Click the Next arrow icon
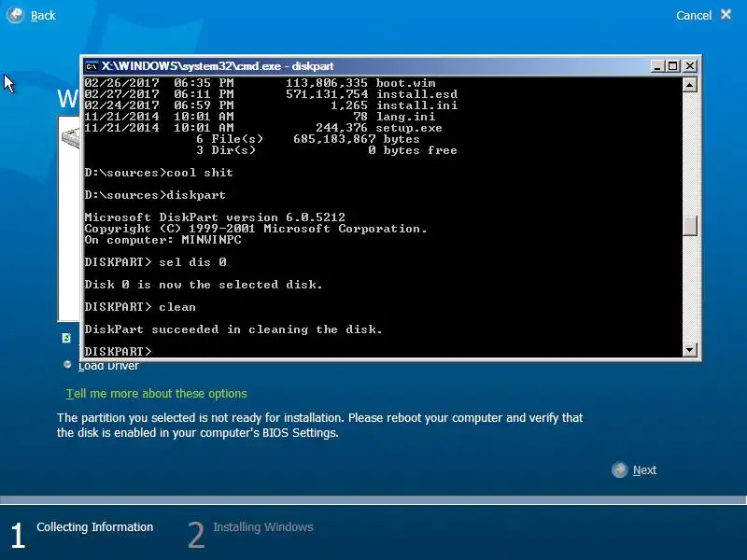The height and width of the screenshot is (560, 747). click(x=620, y=470)
